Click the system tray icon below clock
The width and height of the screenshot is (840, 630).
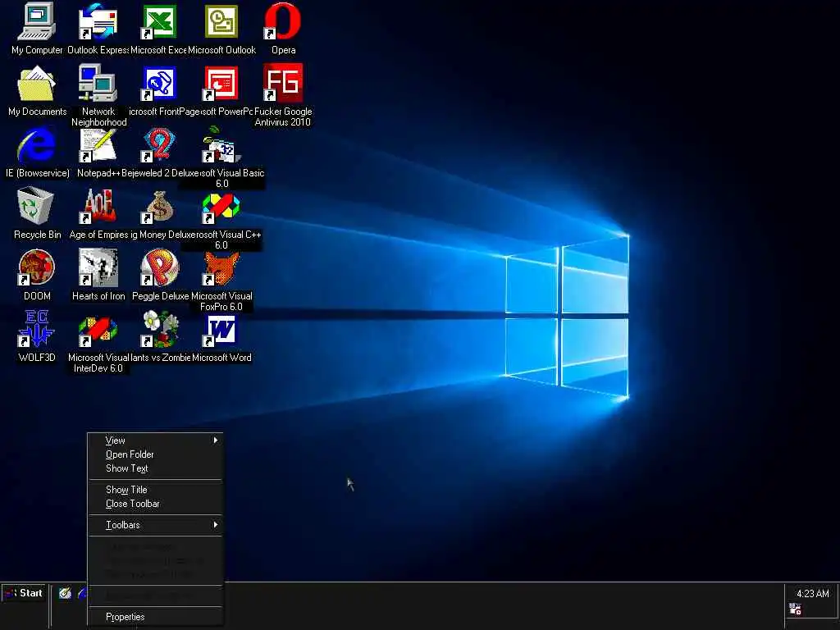[x=795, y=609]
